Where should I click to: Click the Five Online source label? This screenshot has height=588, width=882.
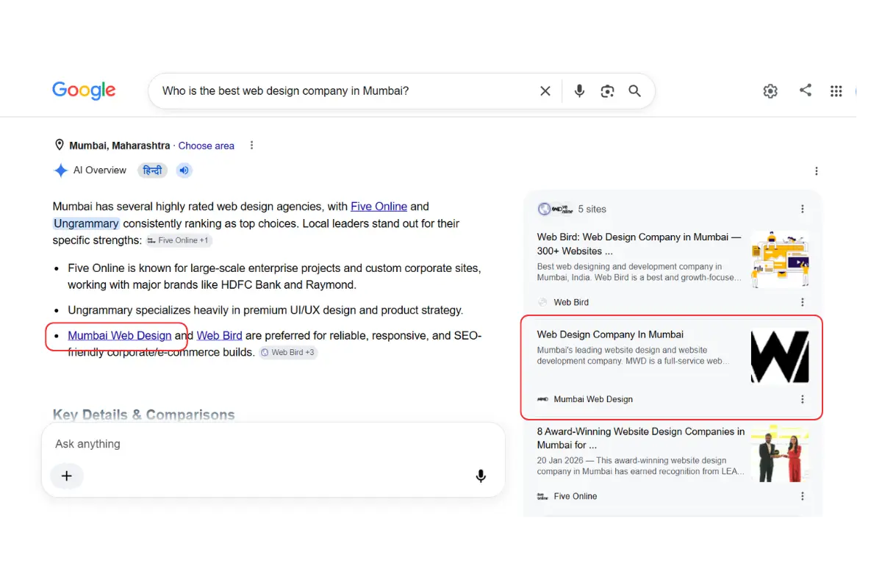click(x=567, y=496)
